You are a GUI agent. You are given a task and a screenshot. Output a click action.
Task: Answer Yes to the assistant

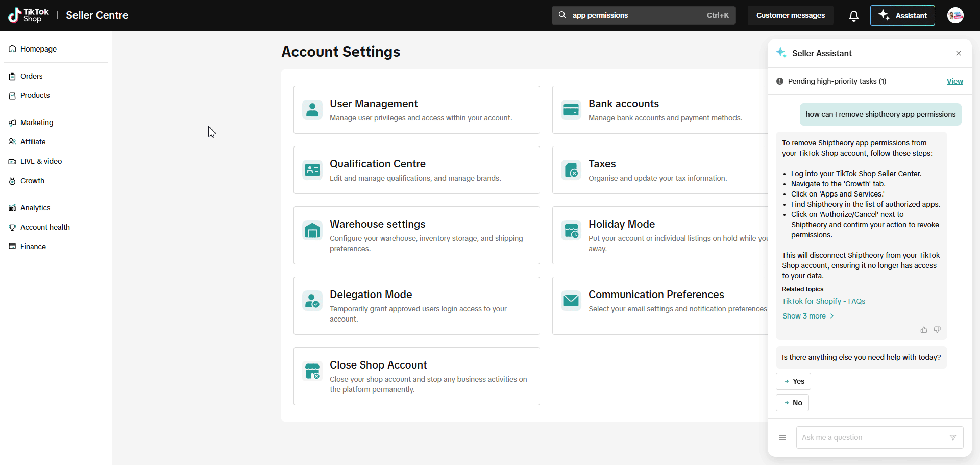pyautogui.click(x=793, y=381)
